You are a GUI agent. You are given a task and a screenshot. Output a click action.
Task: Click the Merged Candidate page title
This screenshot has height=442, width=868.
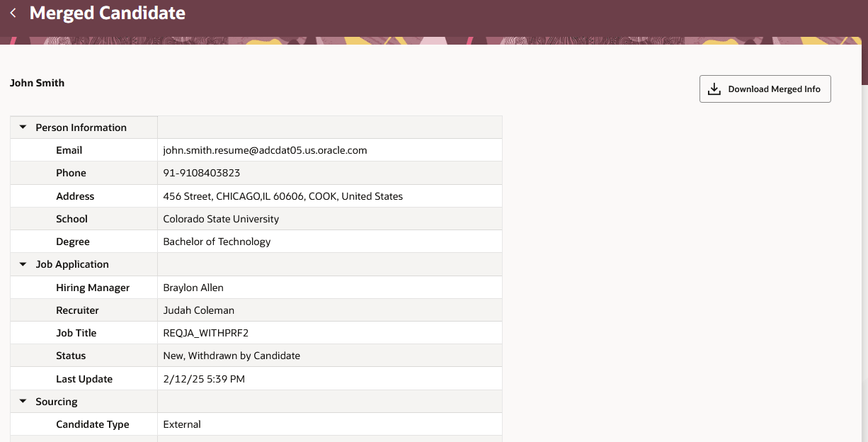[108, 13]
